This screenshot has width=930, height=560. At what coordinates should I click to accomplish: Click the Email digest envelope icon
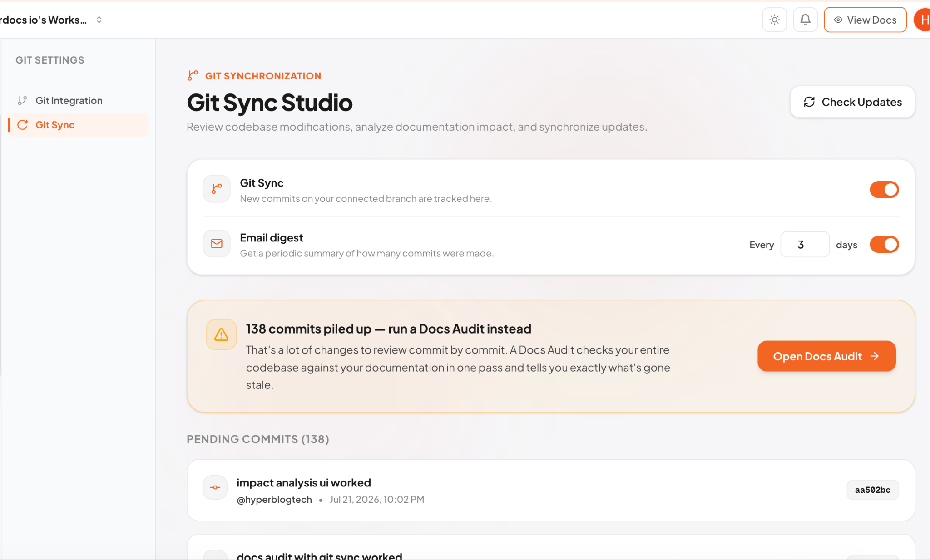pos(217,244)
